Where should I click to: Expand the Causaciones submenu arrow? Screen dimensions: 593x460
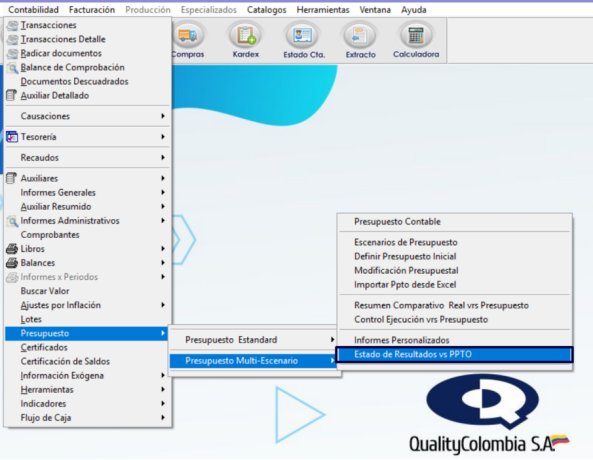pyautogui.click(x=163, y=116)
